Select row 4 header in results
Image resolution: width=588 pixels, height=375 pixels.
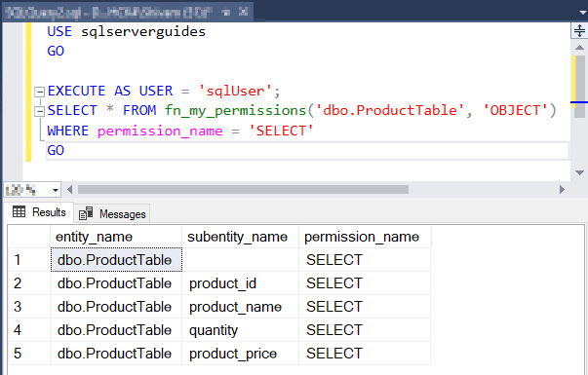(x=29, y=330)
